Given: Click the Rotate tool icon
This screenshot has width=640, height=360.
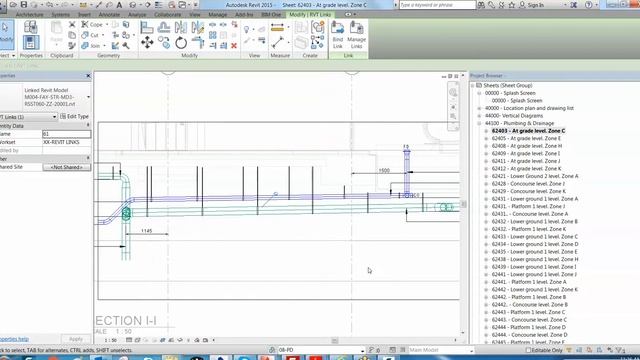Looking at the screenshot, I should (181, 42).
